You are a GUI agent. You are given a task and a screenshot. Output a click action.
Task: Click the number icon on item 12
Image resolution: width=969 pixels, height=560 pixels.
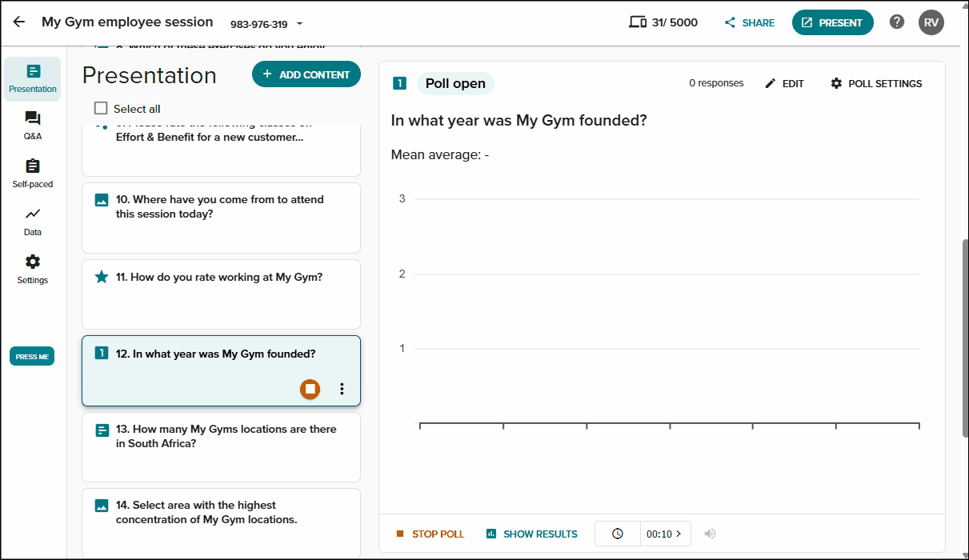(102, 353)
